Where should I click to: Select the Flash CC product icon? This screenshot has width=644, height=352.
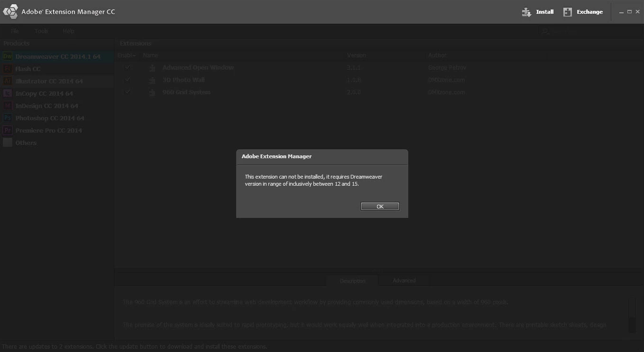8,69
